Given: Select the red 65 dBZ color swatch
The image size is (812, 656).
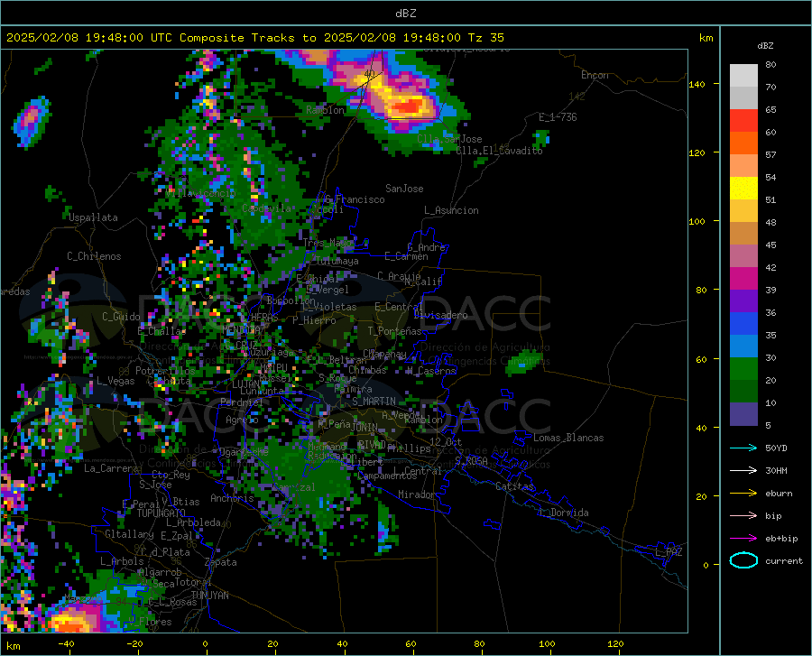Looking at the screenshot, I should (743, 120).
